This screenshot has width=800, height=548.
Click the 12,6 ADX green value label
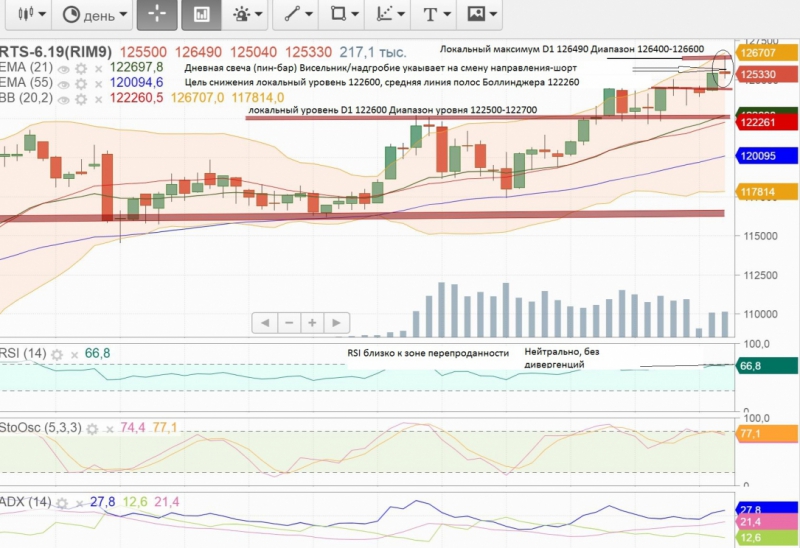coord(766,537)
